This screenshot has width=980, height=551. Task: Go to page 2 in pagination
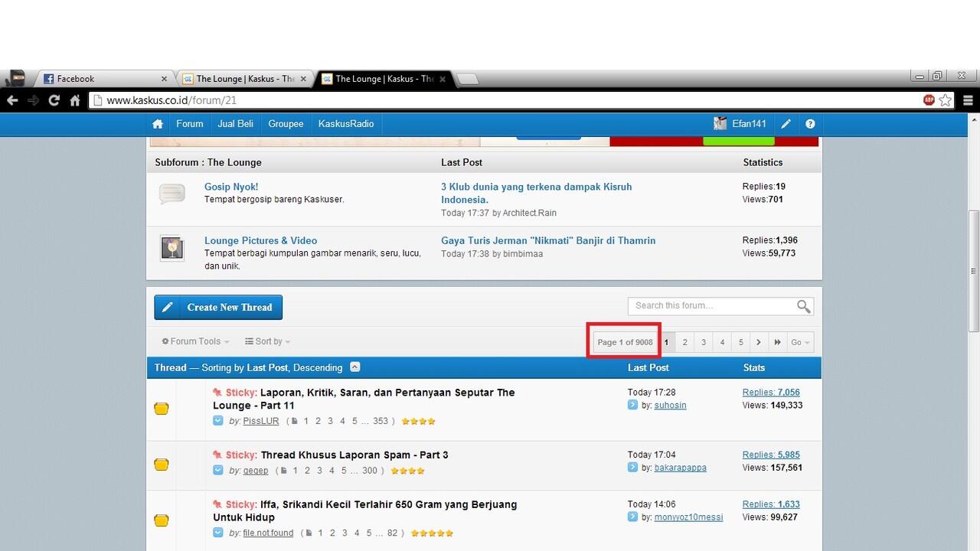[684, 342]
